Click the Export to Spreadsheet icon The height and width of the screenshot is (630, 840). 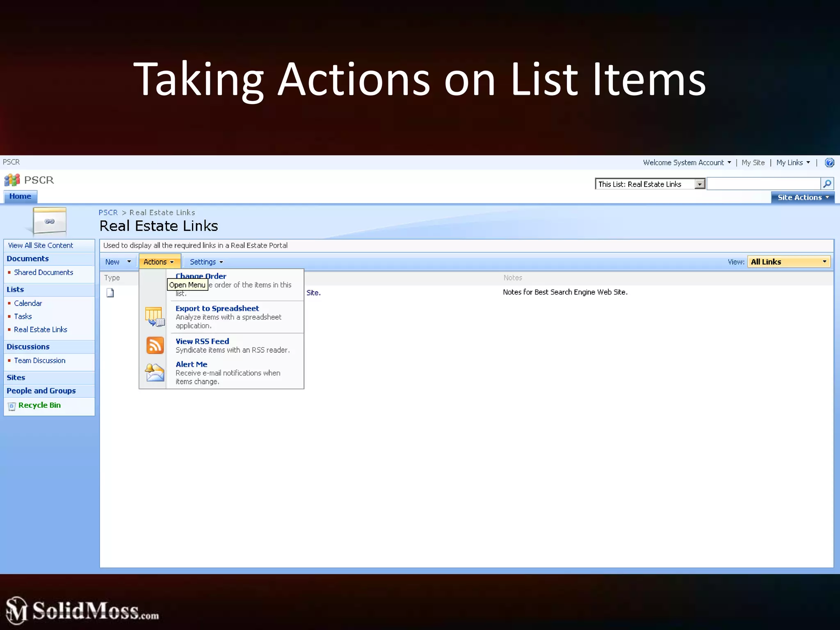tap(155, 317)
